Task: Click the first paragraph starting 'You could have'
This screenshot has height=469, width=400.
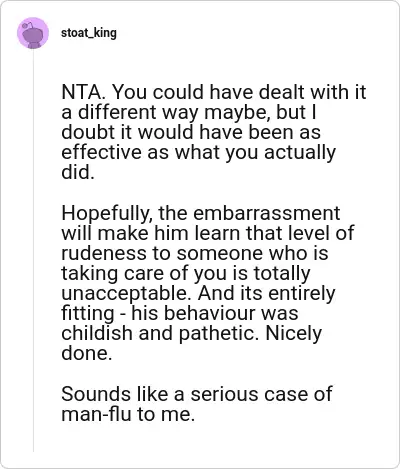Action: (214, 132)
